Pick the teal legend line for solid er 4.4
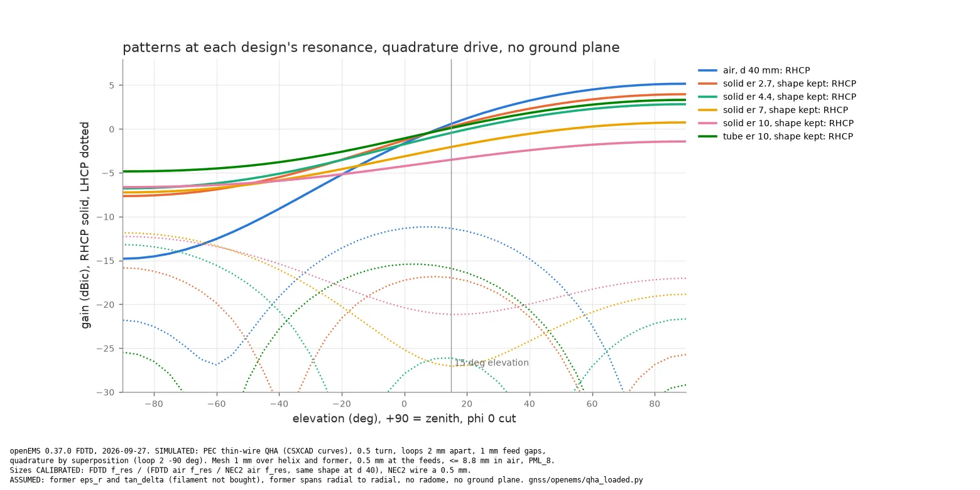This screenshot has height=490, width=980. [x=707, y=97]
